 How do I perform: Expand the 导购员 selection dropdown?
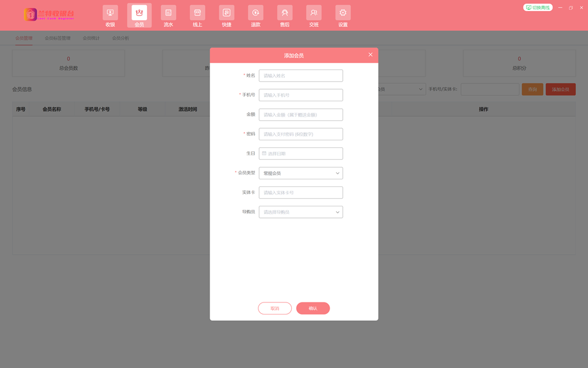pyautogui.click(x=301, y=212)
